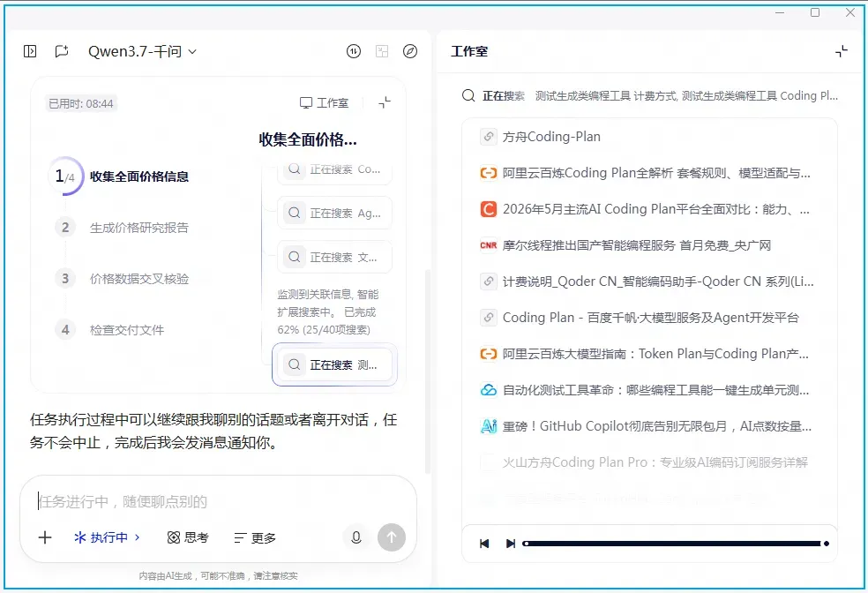Image resolution: width=868 pixels, height=593 pixels.
Task: Toggle the 思考 thinking mode
Action: [188, 537]
